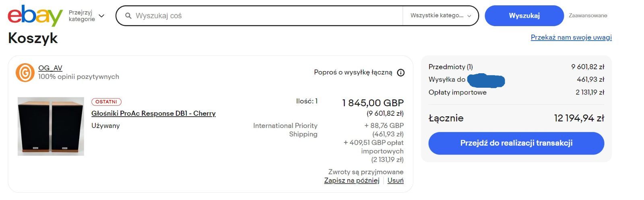
Task: Click the Wyszukaj search button
Action: [524, 16]
